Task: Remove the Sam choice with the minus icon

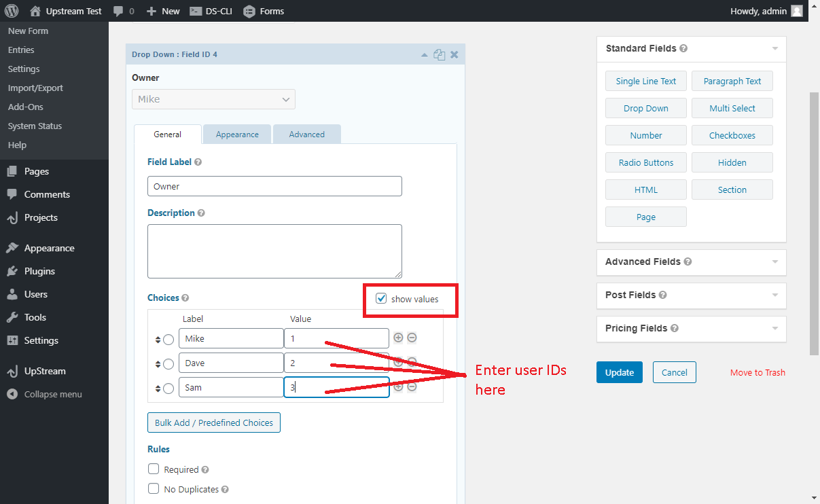Action: (x=412, y=386)
